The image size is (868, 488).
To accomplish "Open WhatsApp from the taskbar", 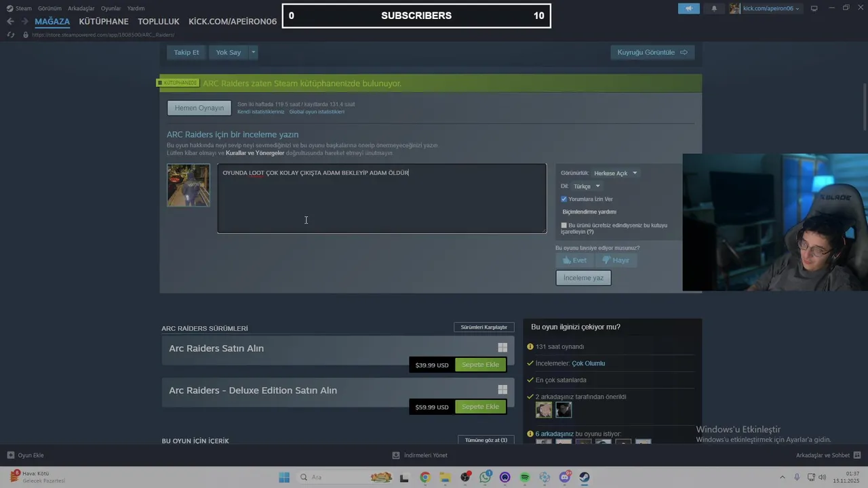I will coord(485,477).
